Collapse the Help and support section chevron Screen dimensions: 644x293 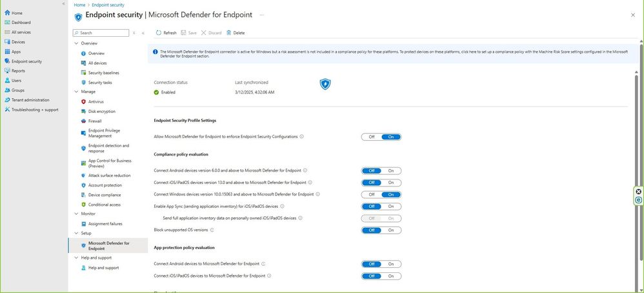click(x=76, y=258)
